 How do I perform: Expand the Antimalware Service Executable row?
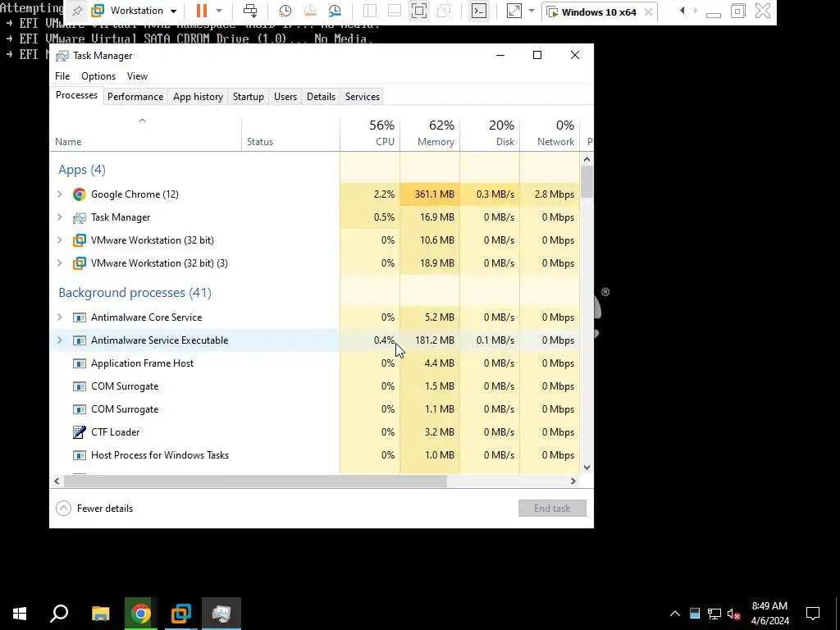tap(59, 340)
